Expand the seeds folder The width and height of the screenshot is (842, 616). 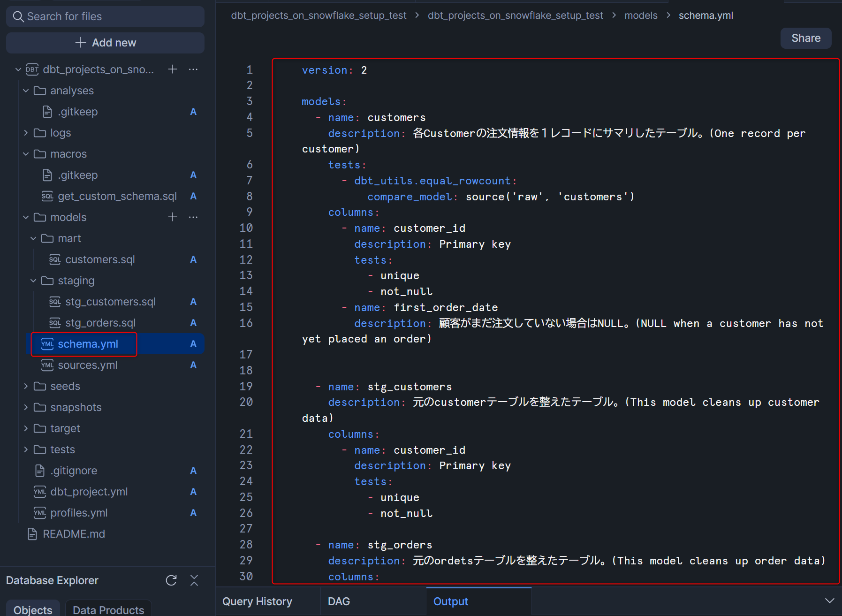(26, 386)
